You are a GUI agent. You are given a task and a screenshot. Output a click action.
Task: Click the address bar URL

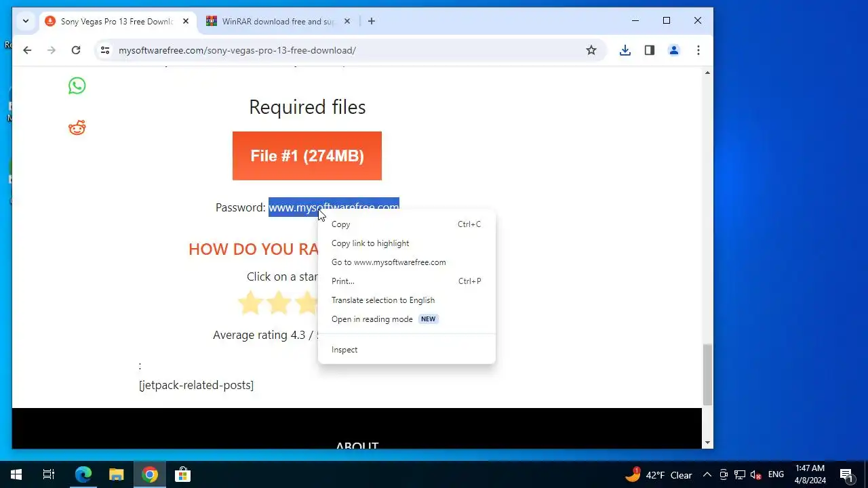[x=237, y=50]
